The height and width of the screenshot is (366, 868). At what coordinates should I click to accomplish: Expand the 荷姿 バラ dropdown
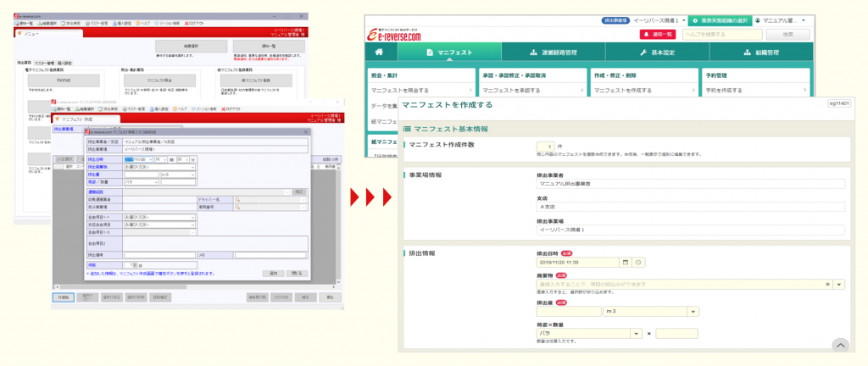point(637,333)
